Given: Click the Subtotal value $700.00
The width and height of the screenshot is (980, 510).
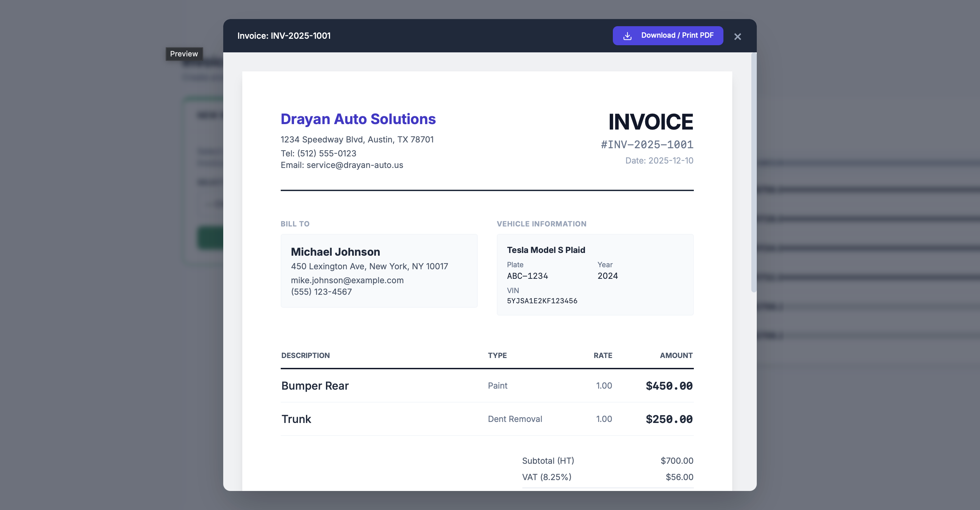Looking at the screenshot, I should (677, 461).
